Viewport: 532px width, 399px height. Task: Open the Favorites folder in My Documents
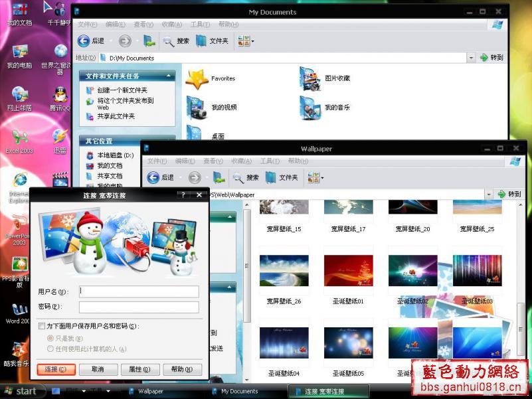[197, 79]
